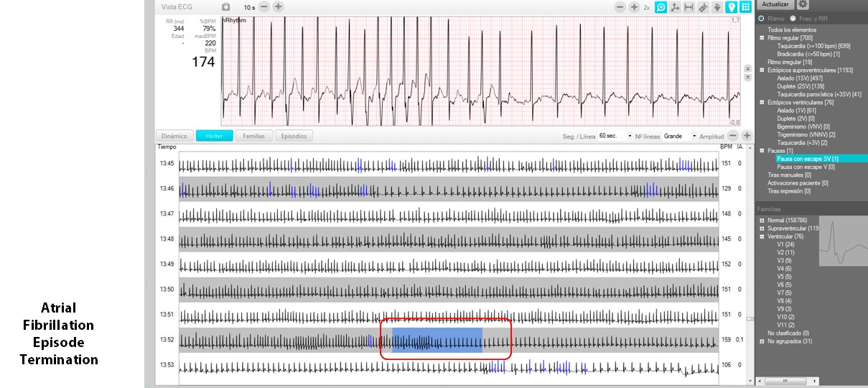Increase the 10 s window with plus
This screenshot has height=388, width=868.
[x=279, y=6]
